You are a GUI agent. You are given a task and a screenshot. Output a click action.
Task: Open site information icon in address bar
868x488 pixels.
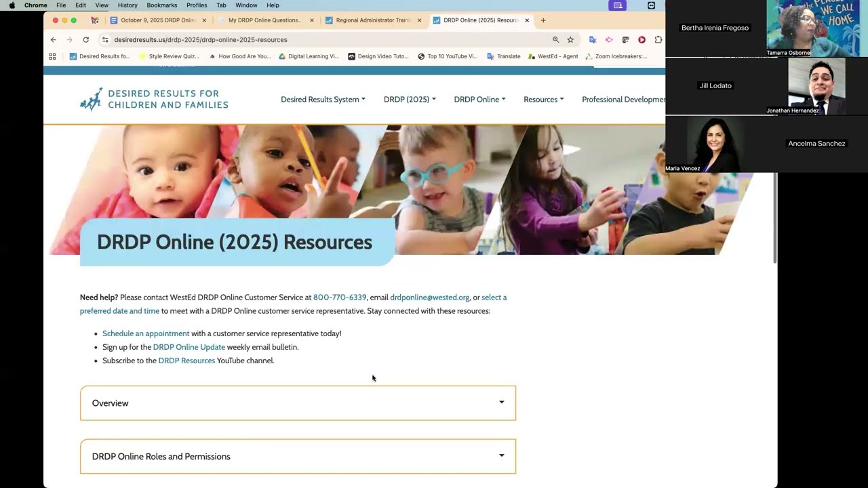[x=105, y=40]
